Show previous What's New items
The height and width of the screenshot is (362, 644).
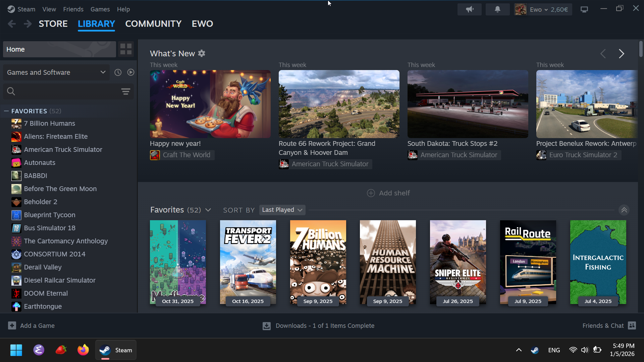[603, 54]
